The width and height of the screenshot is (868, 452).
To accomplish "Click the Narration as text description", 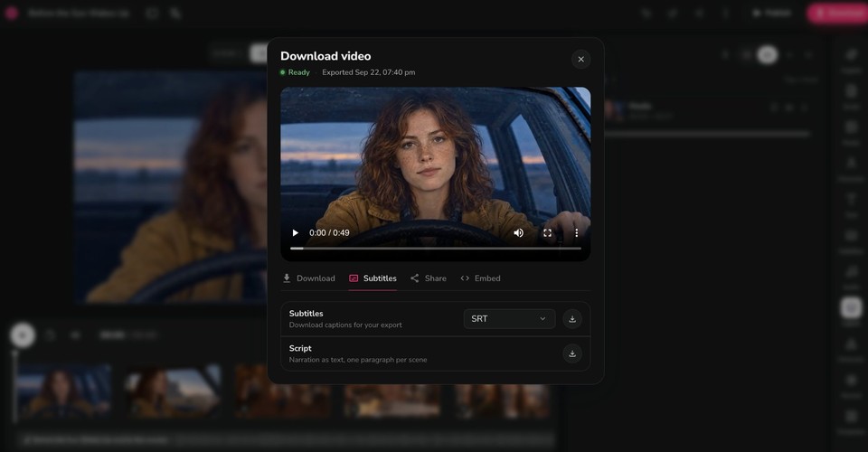I will click(x=358, y=360).
